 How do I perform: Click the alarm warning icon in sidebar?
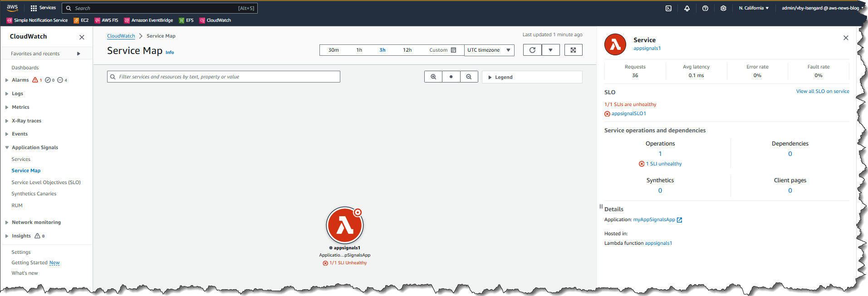click(35, 80)
